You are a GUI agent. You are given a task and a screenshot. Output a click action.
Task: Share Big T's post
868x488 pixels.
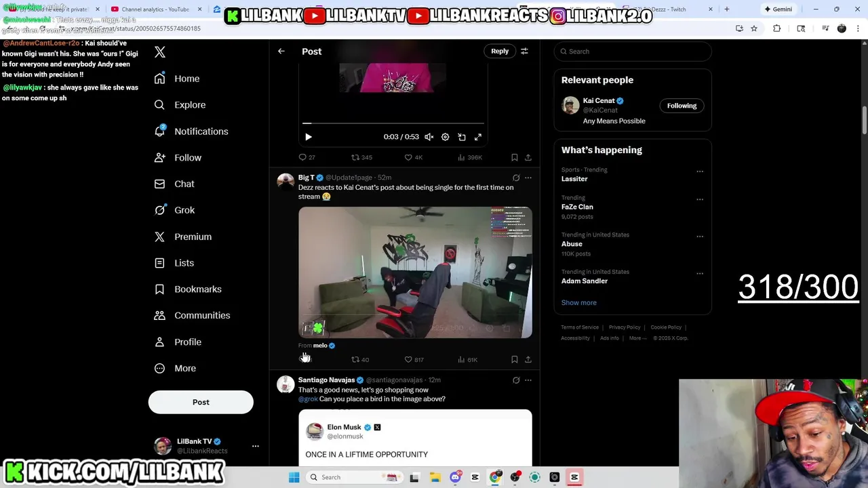pyautogui.click(x=528, y=360)
